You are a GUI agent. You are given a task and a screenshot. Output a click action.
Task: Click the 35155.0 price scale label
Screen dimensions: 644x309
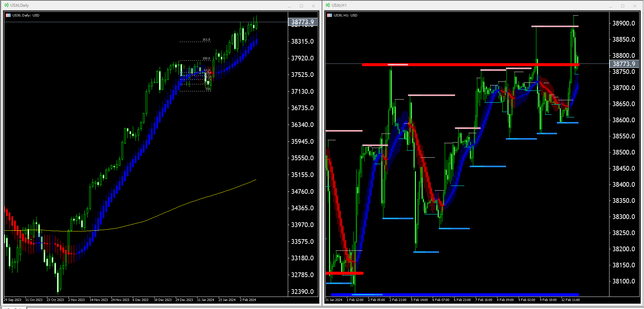point(303,175)
